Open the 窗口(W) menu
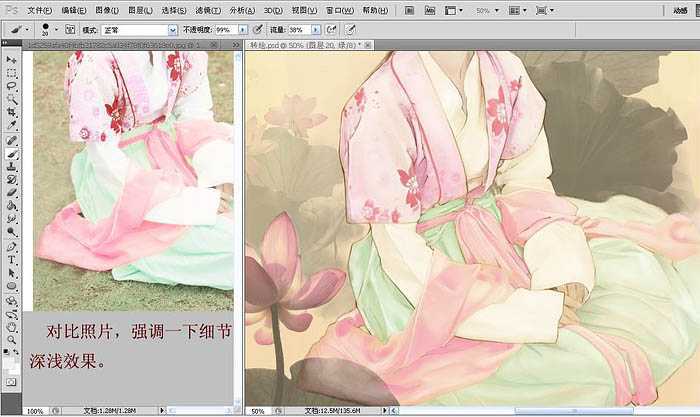Screen dimensions: 700x417 tap(340, 10)
